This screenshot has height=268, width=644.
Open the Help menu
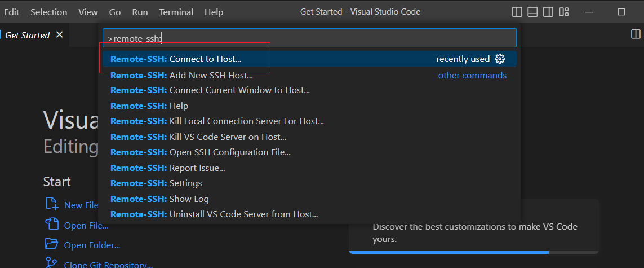pos(214,12)
